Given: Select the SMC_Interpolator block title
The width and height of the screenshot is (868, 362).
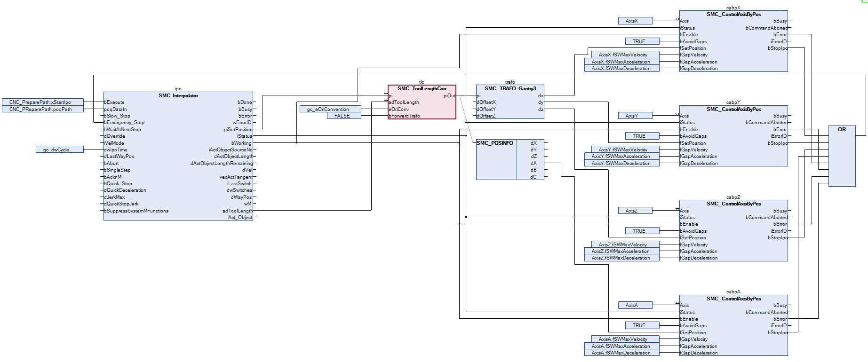Looking at the screenshot, I should tap(178, 96).
